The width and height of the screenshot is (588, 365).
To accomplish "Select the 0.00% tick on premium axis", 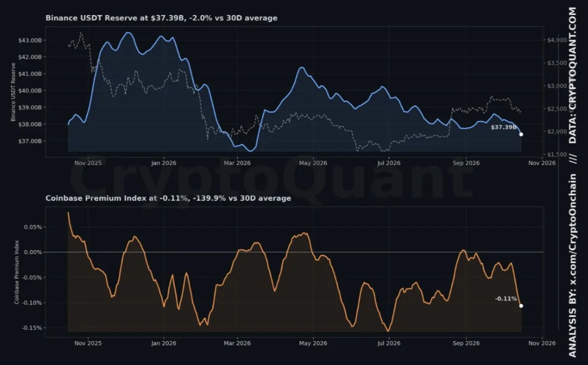I will pyautogui.click(x=33, y=252).
